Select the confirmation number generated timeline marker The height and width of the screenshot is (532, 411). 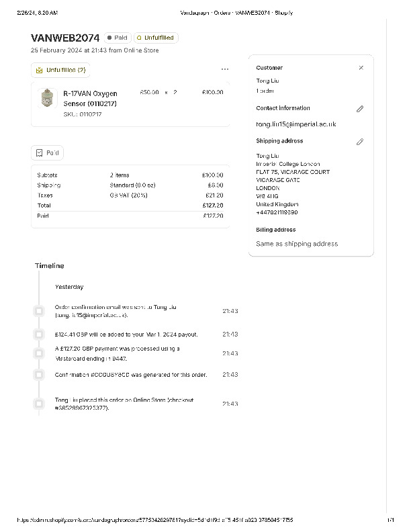(39, 374)
